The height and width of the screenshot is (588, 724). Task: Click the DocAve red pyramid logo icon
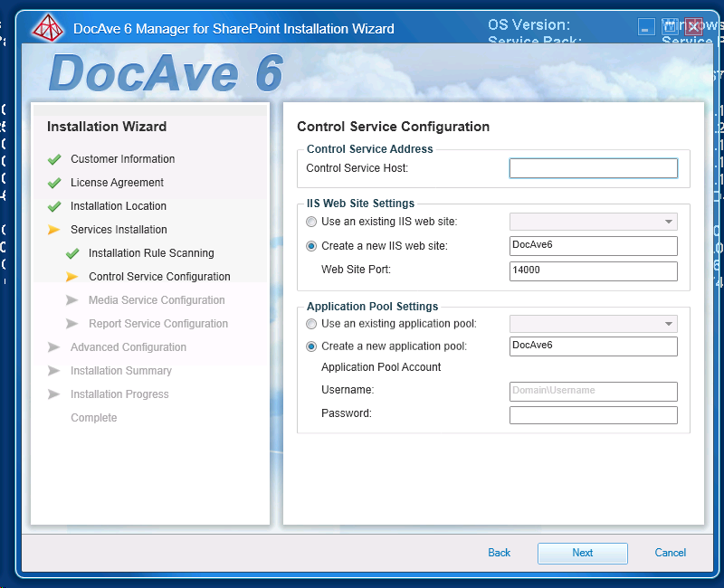[49, 28]
